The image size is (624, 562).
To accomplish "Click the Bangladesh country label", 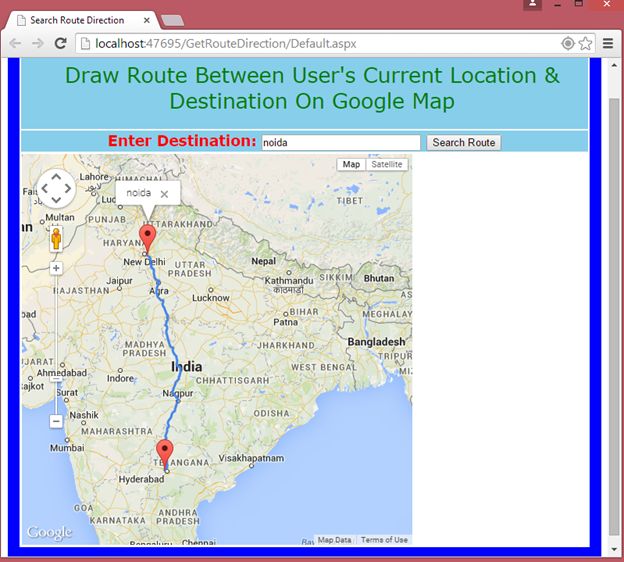I will [x=376, y=342].
